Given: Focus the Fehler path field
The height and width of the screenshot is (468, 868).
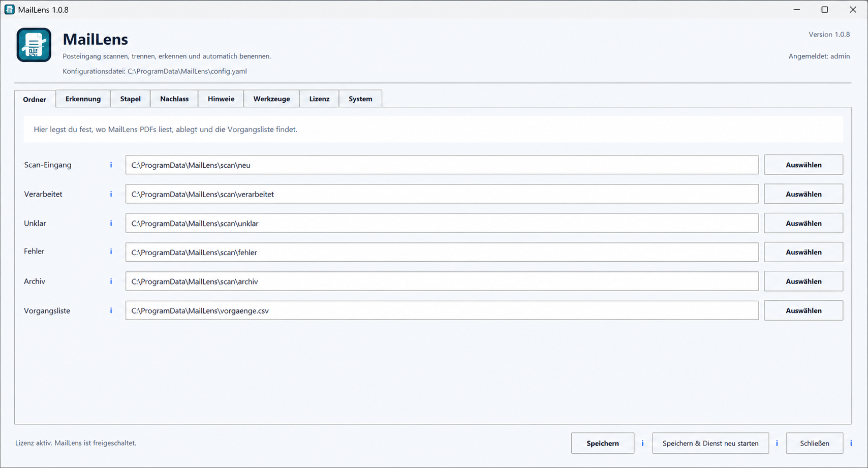Looking at the screenshot, I should [x=442, y=252].
